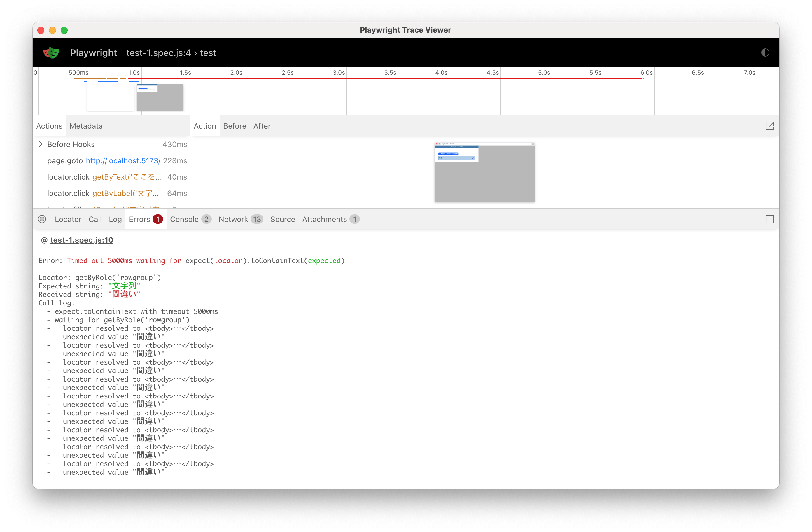Toggle the color theme icon
812x532 pixels.
(765, 52)
